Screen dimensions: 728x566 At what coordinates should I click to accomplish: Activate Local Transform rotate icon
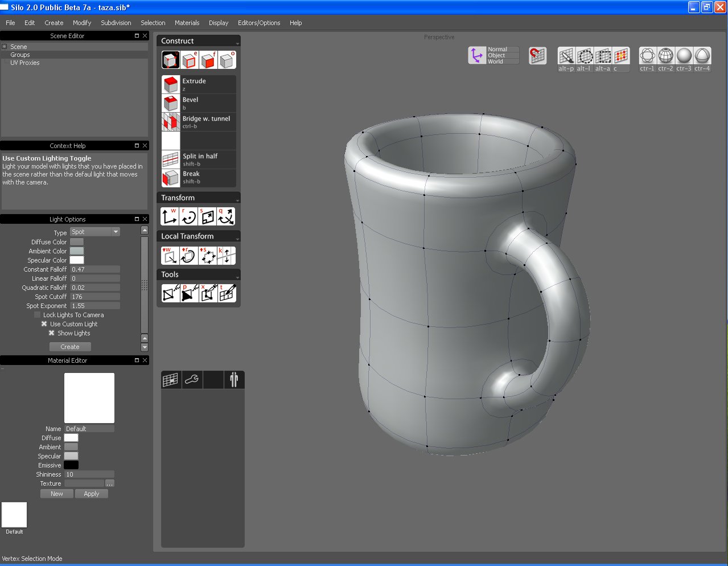[x=189, y=256]
